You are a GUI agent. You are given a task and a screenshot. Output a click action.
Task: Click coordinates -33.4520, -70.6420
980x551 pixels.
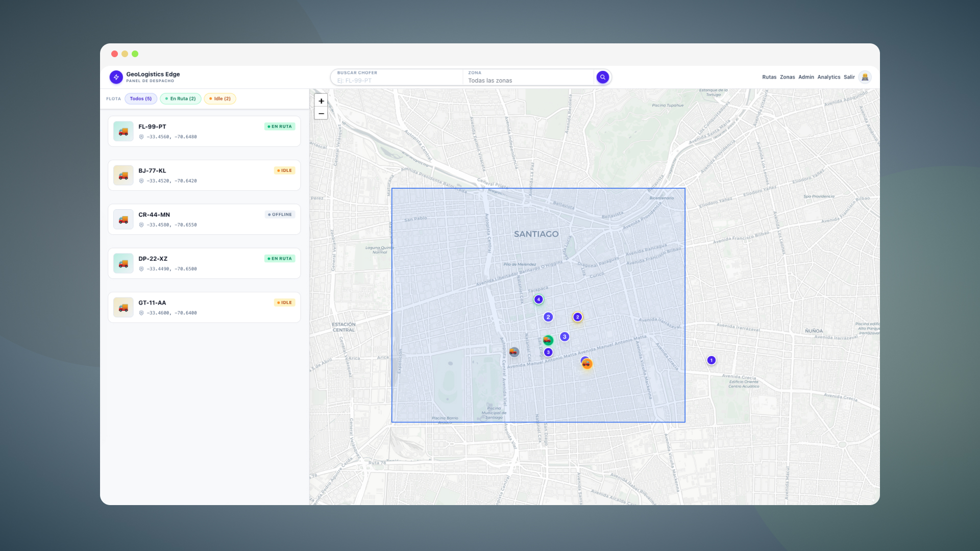point(171,181)
